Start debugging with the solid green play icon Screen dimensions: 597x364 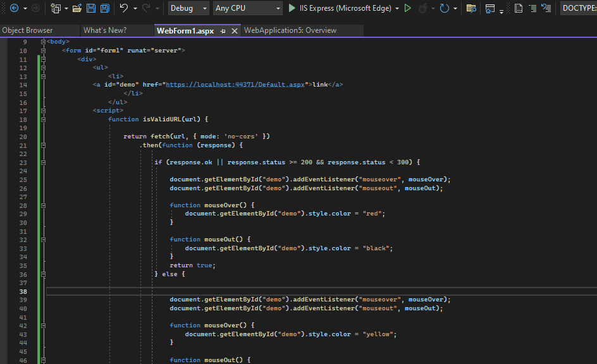(292, 8)
